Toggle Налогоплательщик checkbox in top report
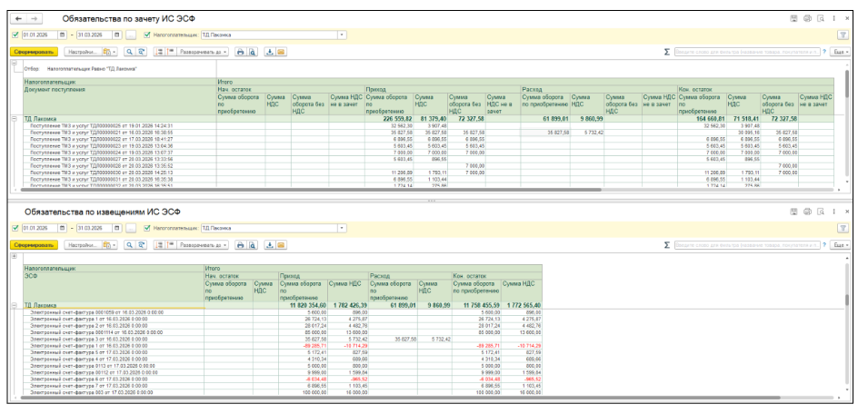 click(144, 35)
